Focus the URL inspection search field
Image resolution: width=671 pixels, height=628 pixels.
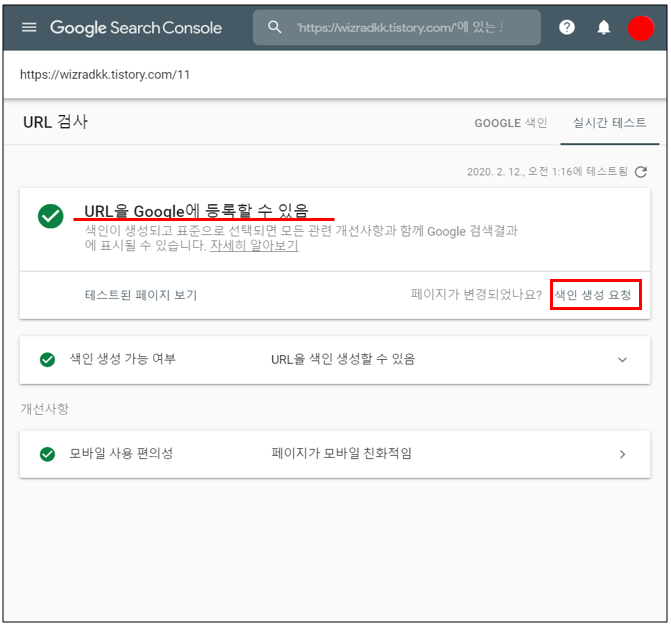pos(397,28)
